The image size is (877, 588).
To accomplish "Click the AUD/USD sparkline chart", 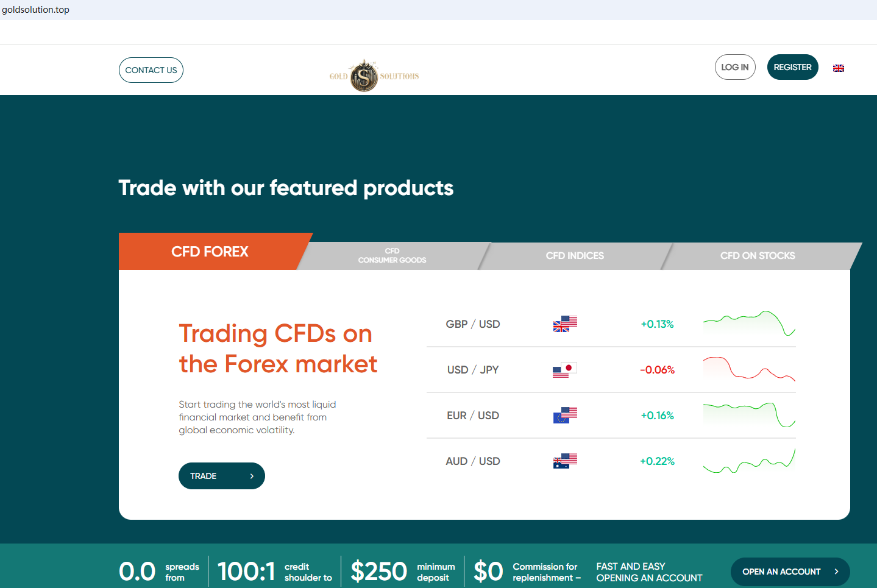I will [x=749, y=462].
